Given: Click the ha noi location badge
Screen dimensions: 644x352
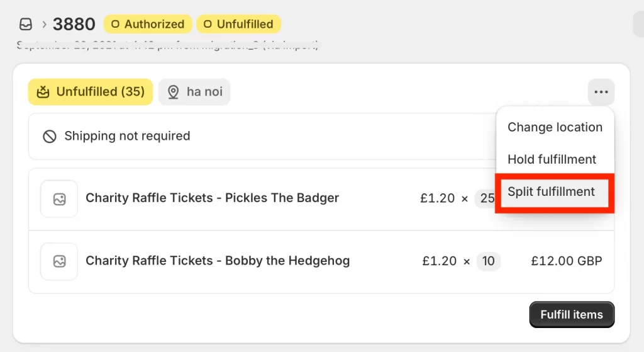Looking at the screenshot, I should (194, 92).
